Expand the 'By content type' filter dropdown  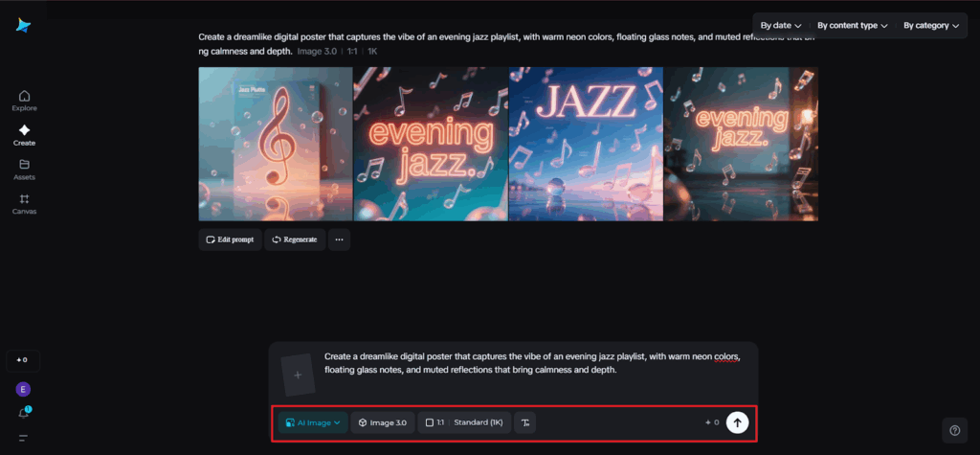point(852,25)
